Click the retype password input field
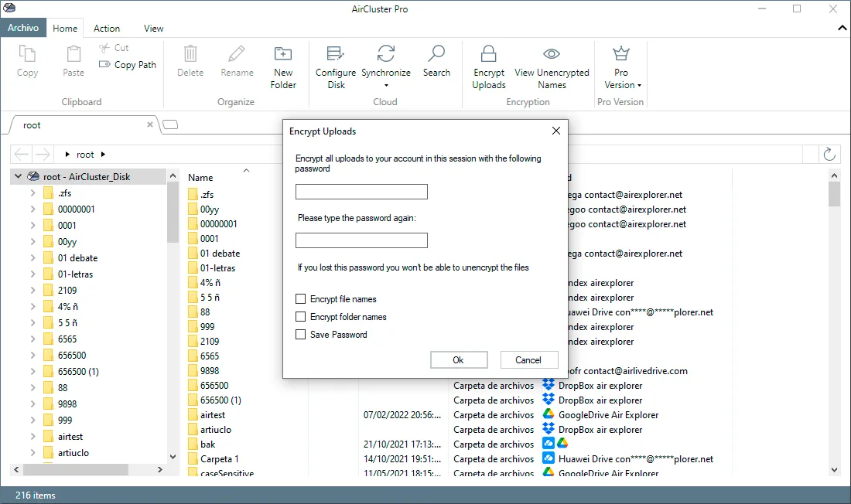 tap(361, 240)
